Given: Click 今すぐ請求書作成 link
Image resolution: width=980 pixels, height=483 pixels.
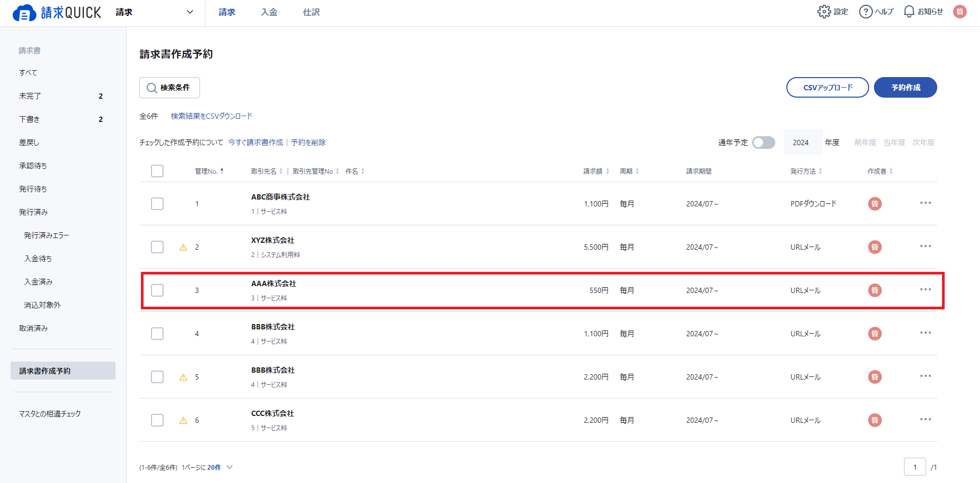Looking at the screenshot, I should tap(255, 143).
